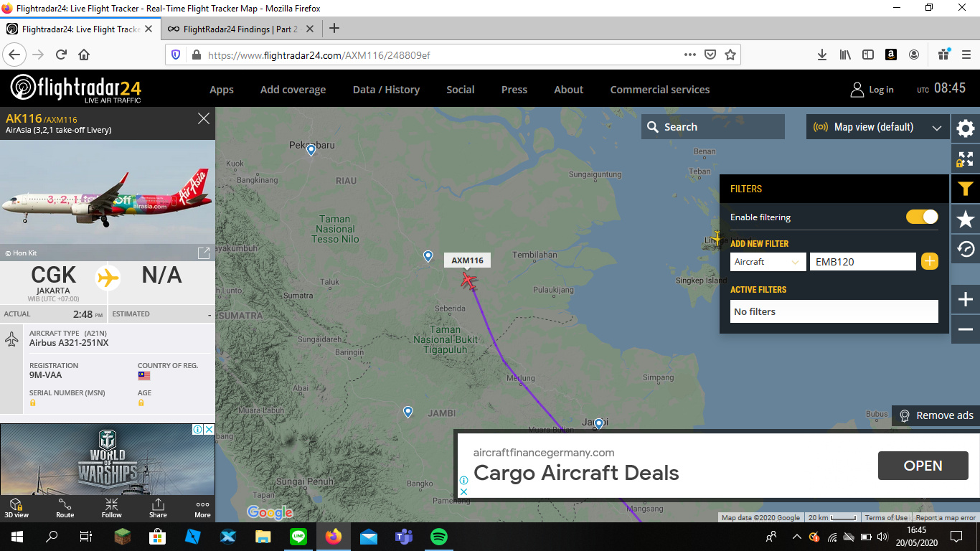Click the fullscreen map icon
This screenshot has height=551, width=980.
click(x=966, y=159)
